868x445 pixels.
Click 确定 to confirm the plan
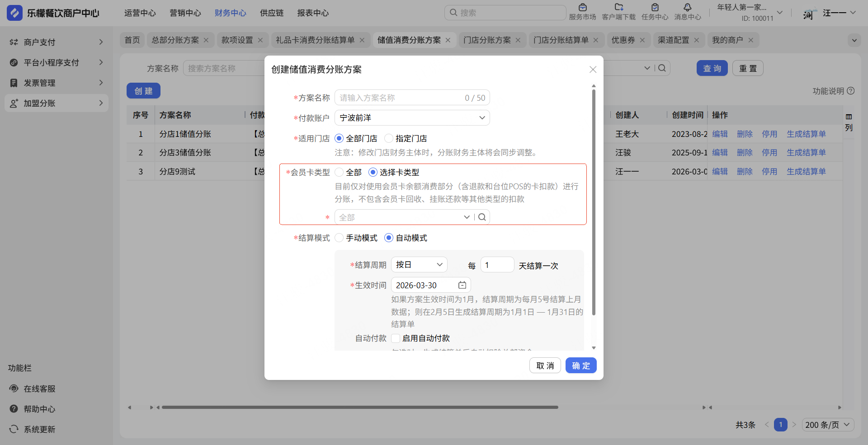581,365
